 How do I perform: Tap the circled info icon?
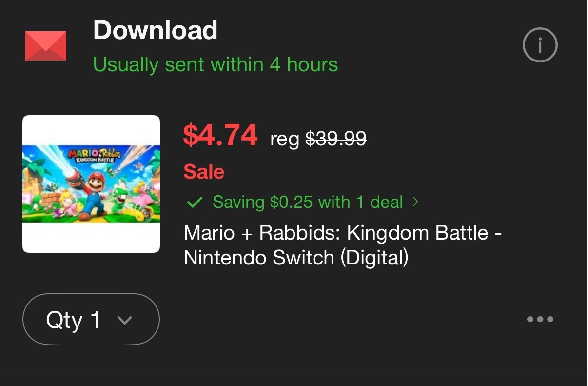pos(540,45)
